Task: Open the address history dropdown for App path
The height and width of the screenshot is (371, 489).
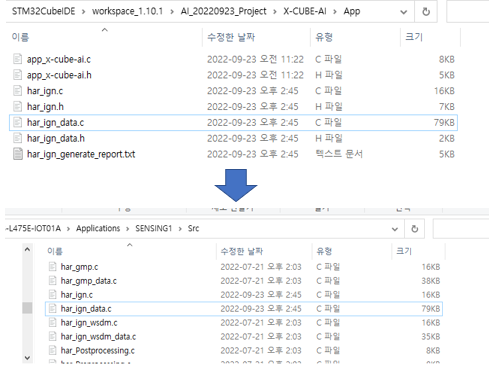Action: click(403, 12)
